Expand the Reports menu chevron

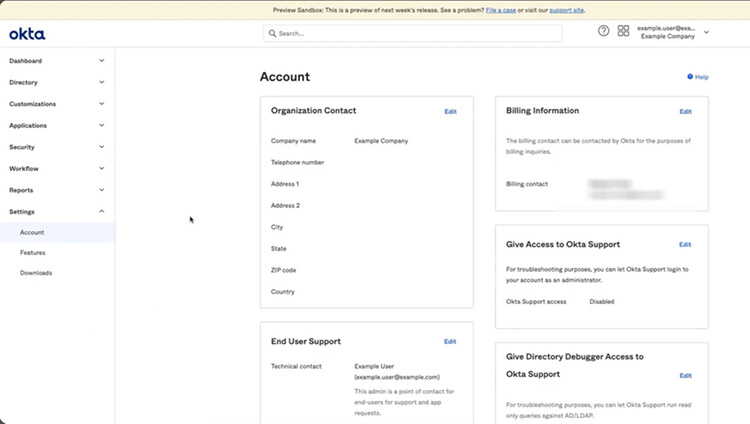tap(101, 190)
